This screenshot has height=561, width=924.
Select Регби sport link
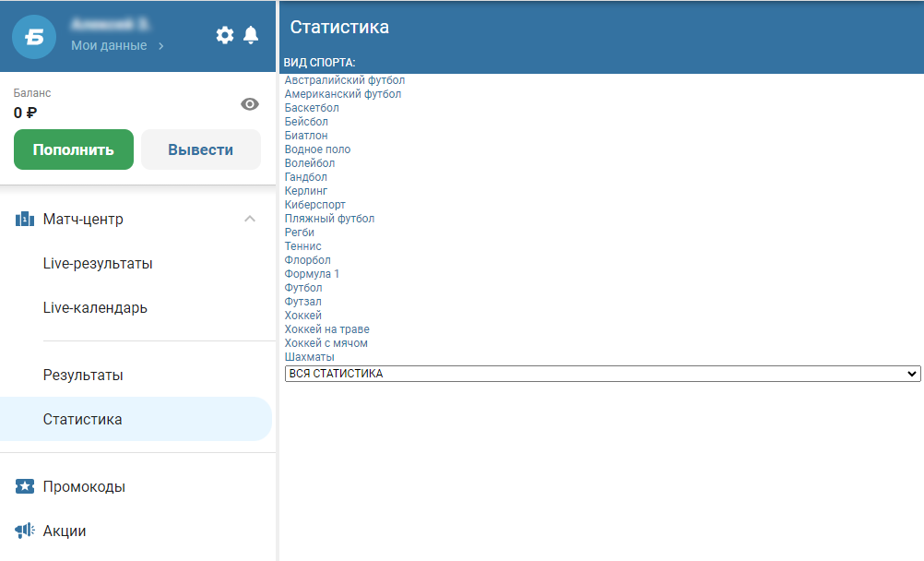300,233
